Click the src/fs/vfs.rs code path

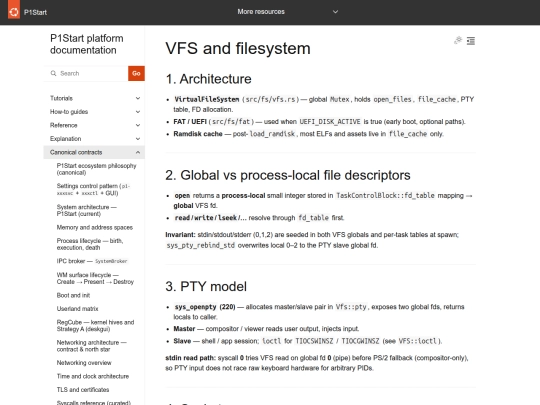click(x=270, y=100)
